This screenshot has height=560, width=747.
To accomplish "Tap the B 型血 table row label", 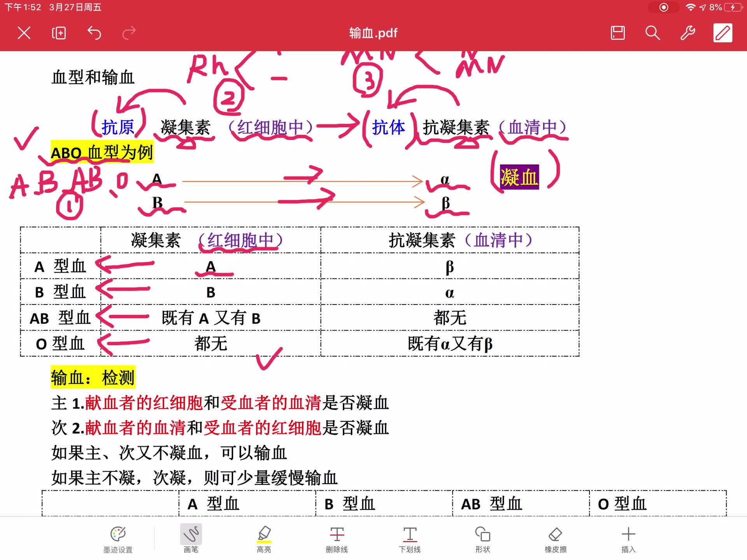I will click(60, 292).
